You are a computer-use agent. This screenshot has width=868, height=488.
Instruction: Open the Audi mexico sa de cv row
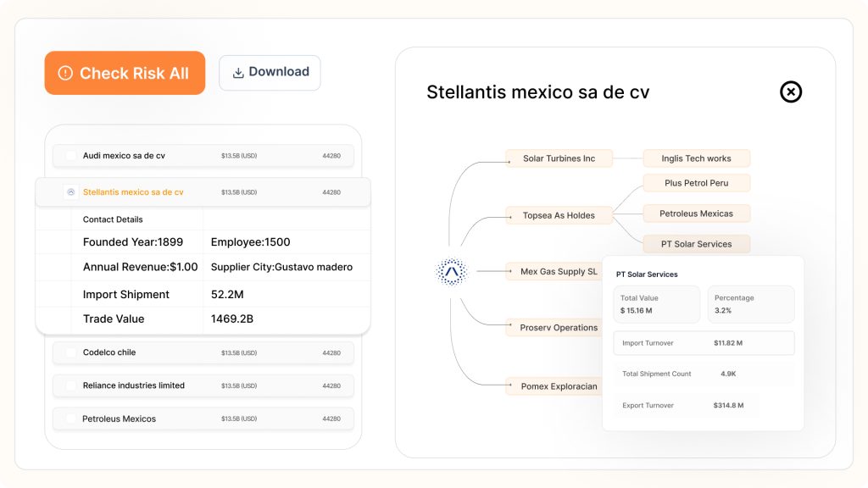[203, 156]
